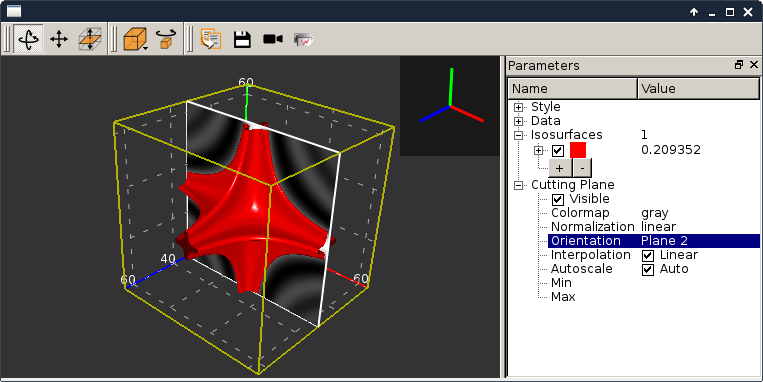Image resolution: width=763 pixels, height=382 pixels.
Task: Open the view orientation cube dropdown
Action: tap(135, 39)
